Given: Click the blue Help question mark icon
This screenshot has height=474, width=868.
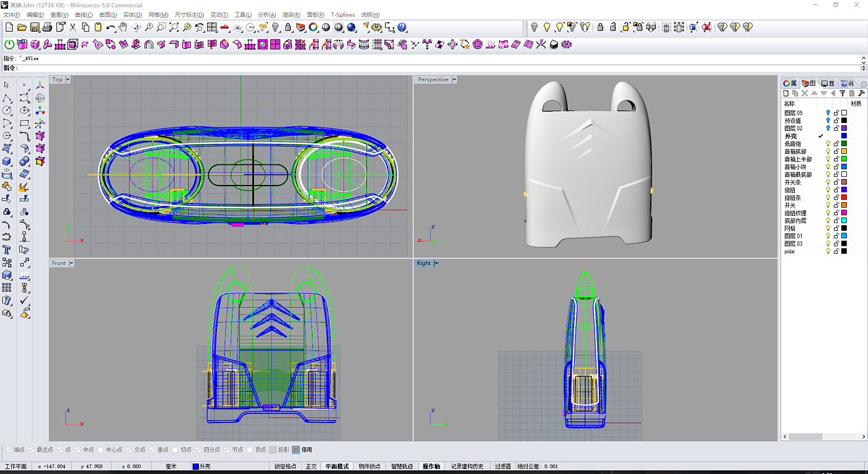Looking at the screenshot, I should point(402,27).
